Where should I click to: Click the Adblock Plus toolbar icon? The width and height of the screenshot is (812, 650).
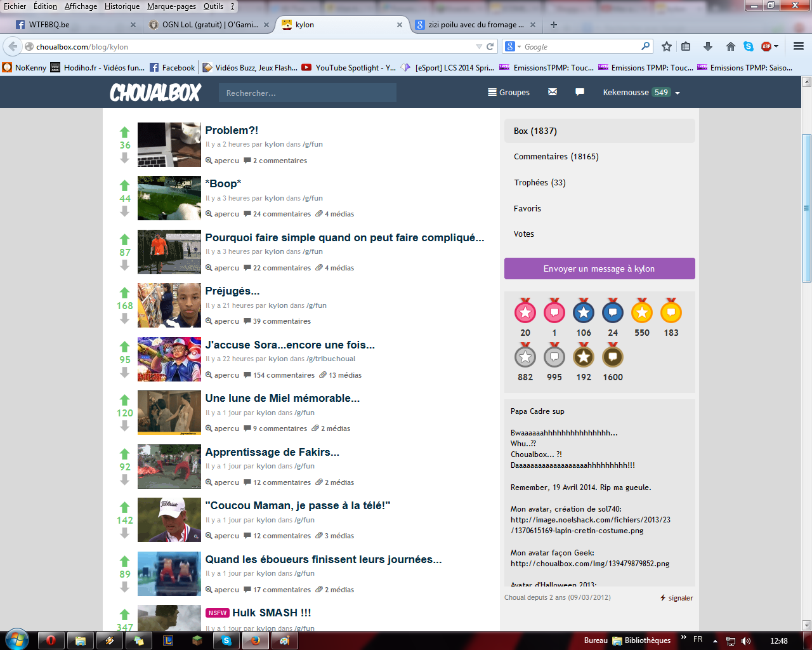tap(766, 46)
